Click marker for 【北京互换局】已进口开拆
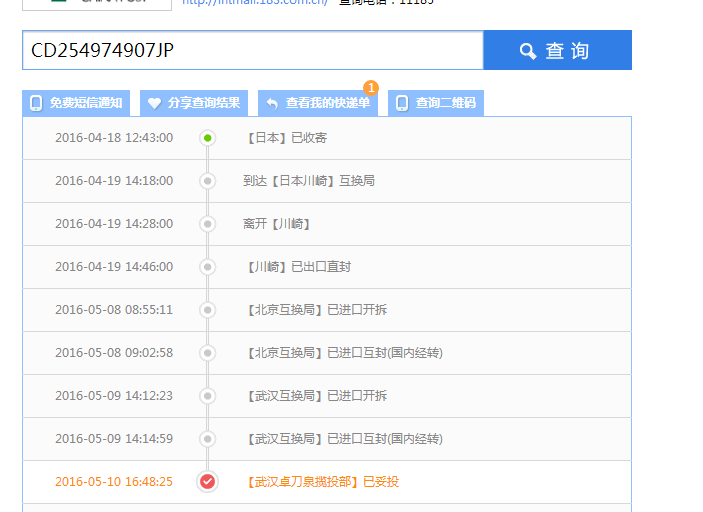Viewport: 703px width, 512px height. (x=208, y=310)
